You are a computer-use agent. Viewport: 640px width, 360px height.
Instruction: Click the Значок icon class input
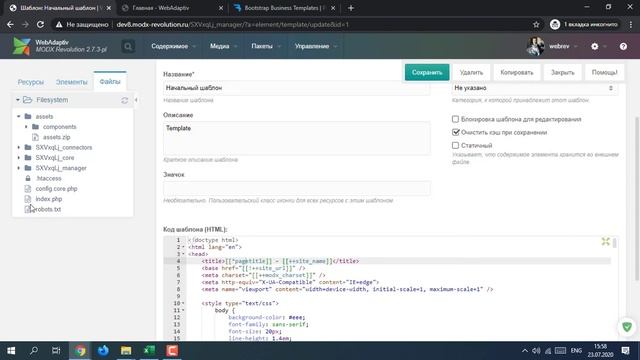pyautogui.click(x=296, y=189)
